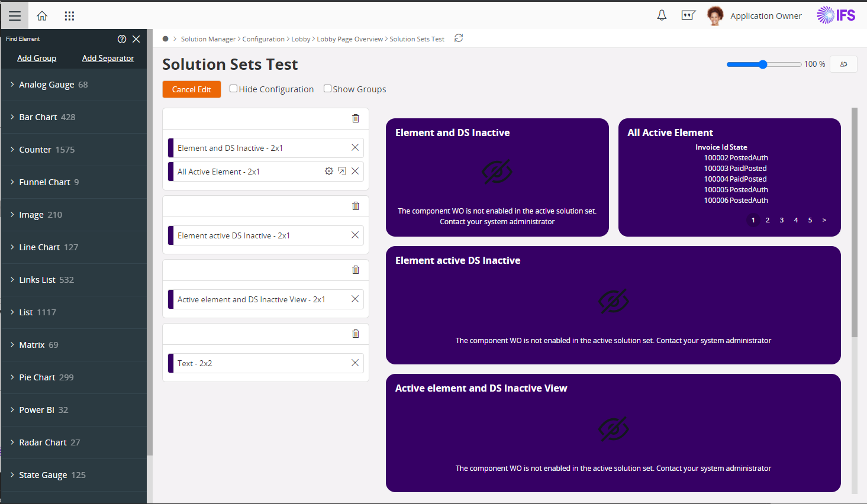Adjust the zoom percentage slider
This screenshot has width=867, height=504.
point(763,64)
